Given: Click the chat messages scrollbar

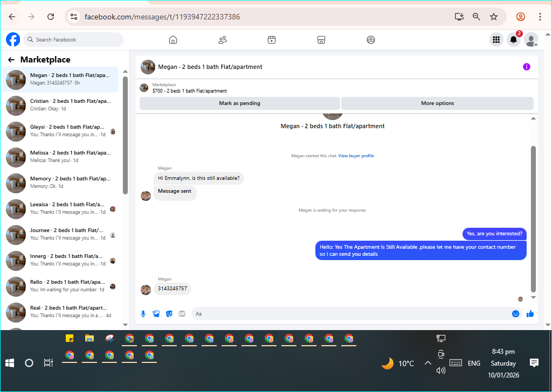Looking at the screenshot, I should [533, 219].
